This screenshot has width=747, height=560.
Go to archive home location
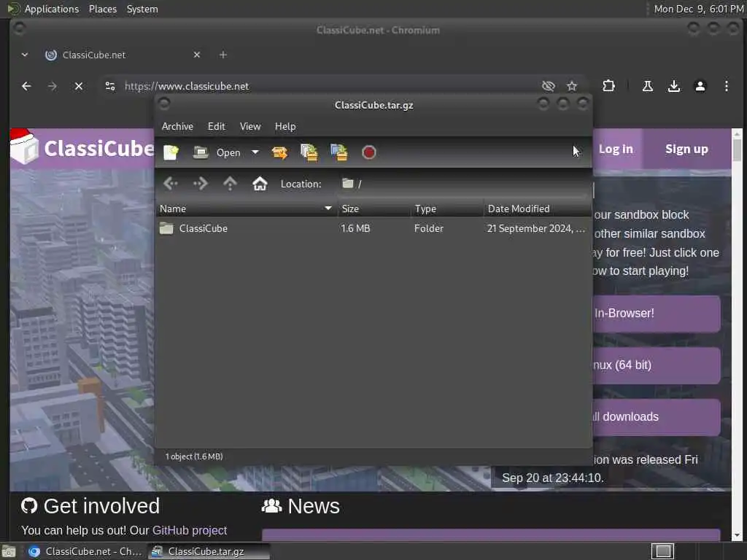click(260, 183)
